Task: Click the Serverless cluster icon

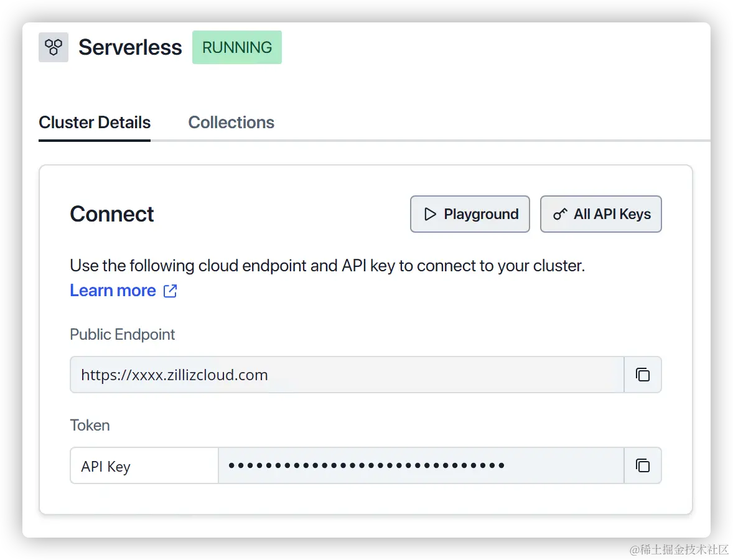Action: click(x=54, y=47)
